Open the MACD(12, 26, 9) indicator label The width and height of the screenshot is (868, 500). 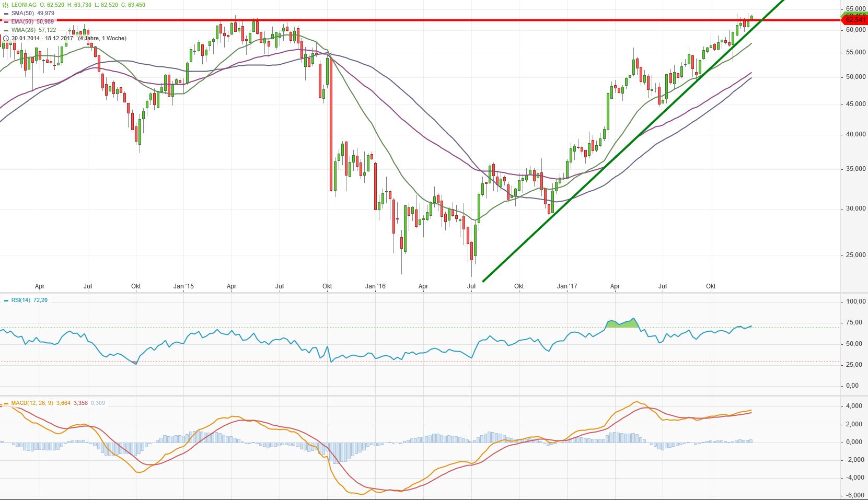point(32,403)
